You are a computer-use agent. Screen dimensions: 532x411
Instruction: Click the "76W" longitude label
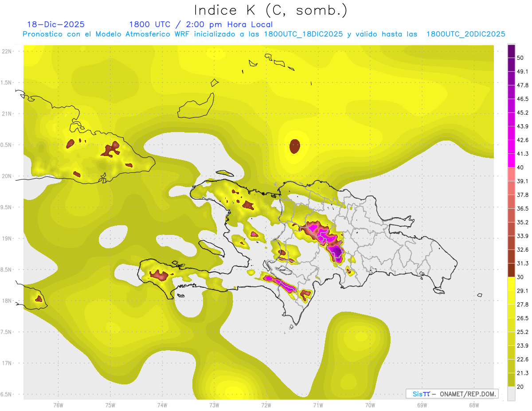58,405
